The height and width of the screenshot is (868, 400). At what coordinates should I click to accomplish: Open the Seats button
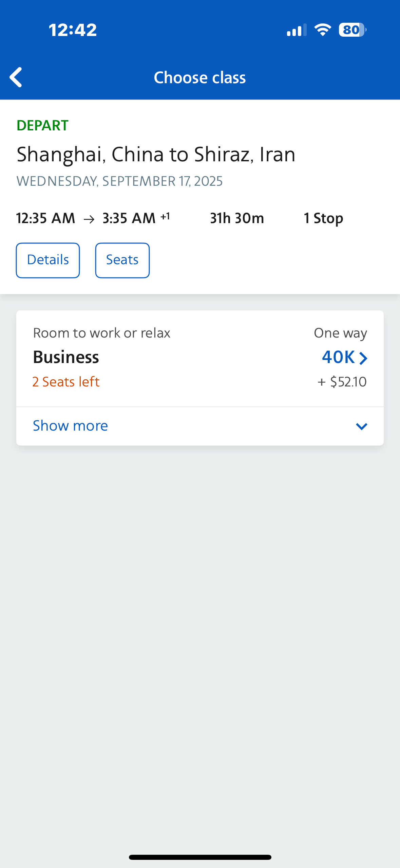(122, 260)
